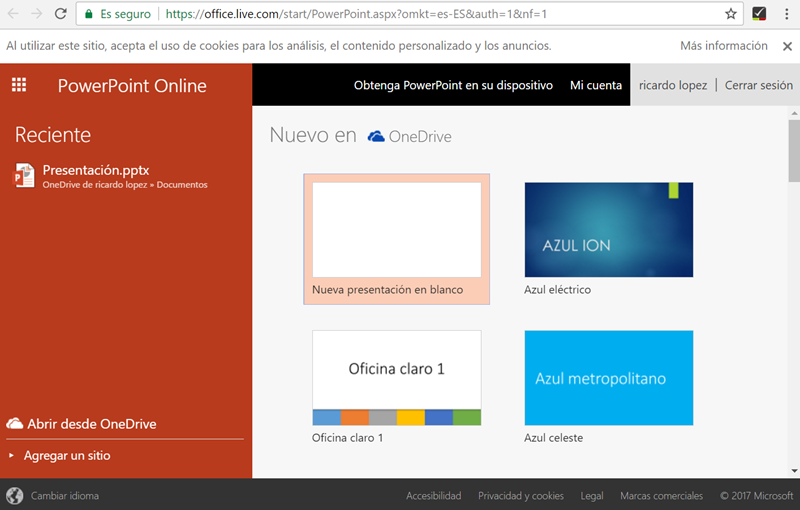Click the scrollbar up arrow

794,113
